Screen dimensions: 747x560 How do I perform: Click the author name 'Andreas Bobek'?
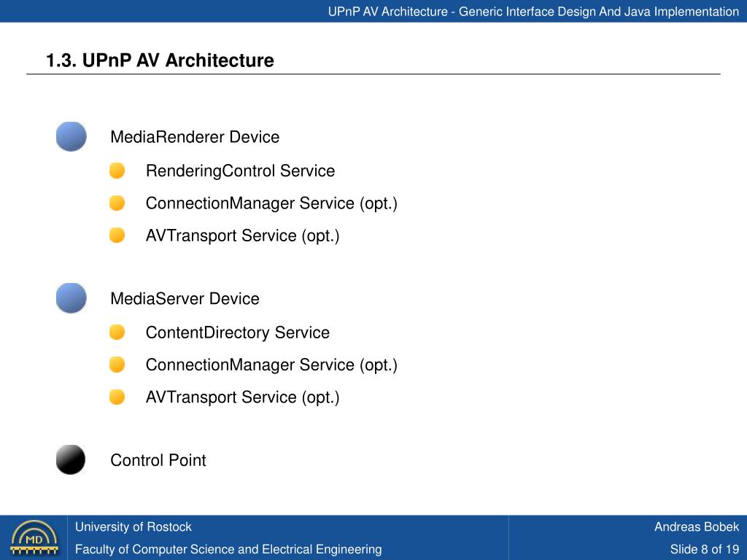697,526
